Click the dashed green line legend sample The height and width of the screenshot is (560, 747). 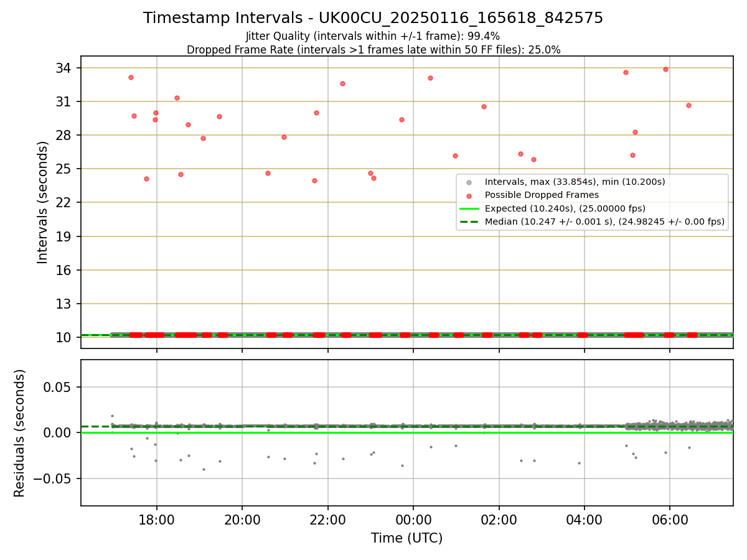point(469,222)
